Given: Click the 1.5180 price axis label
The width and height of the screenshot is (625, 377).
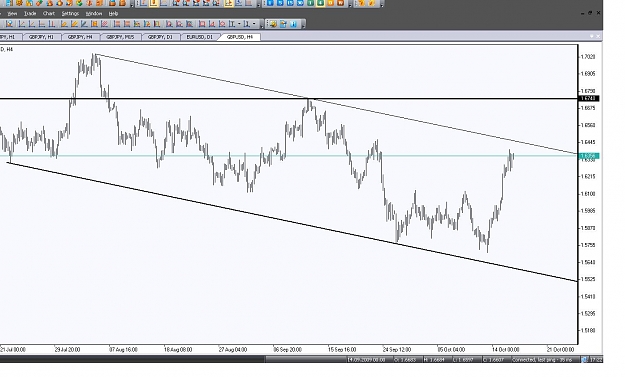Looking at the screenshot, I should tap(589, 330).
